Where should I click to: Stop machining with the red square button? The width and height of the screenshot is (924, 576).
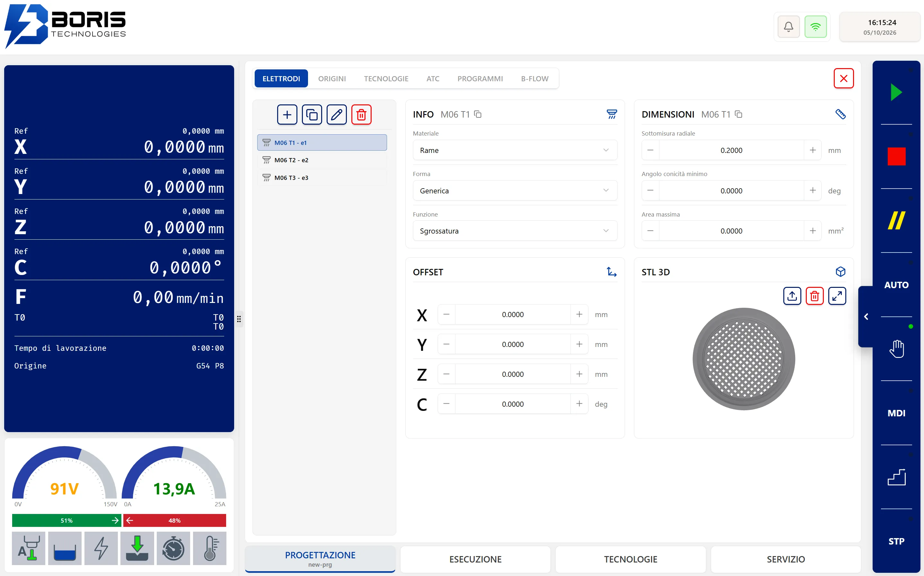coord(896,156)
